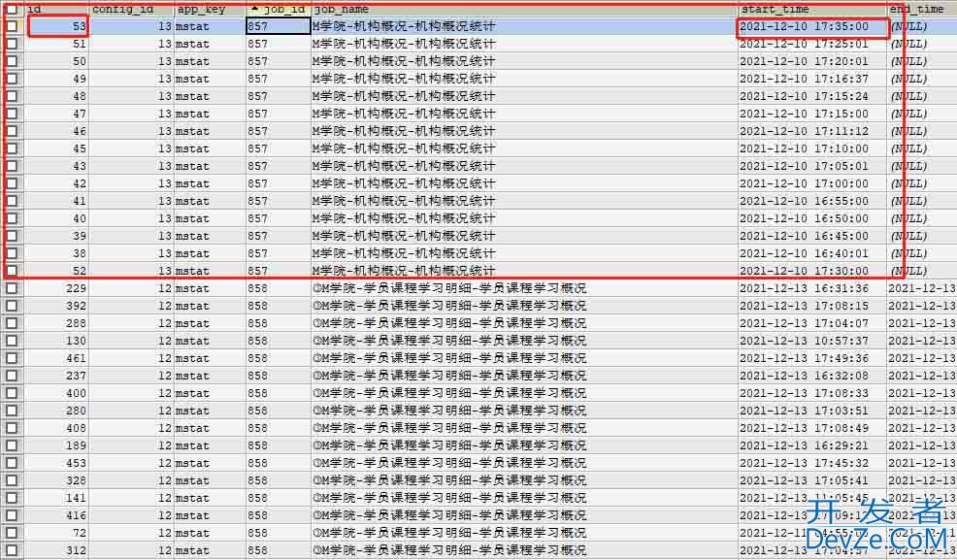The height and width of the screenshot is (560, 957).
Task: Click start_time 2021-12-10 17:15:24
Action: click(811, 96)
